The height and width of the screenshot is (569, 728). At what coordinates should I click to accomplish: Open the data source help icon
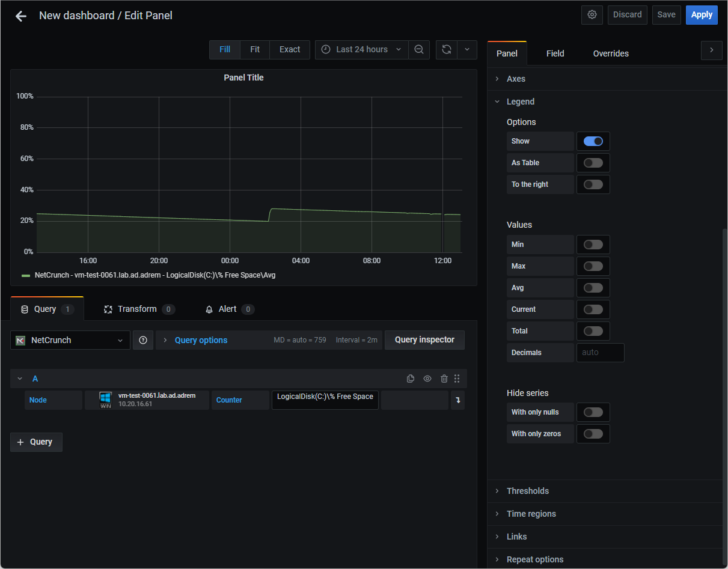coord(143,340)
